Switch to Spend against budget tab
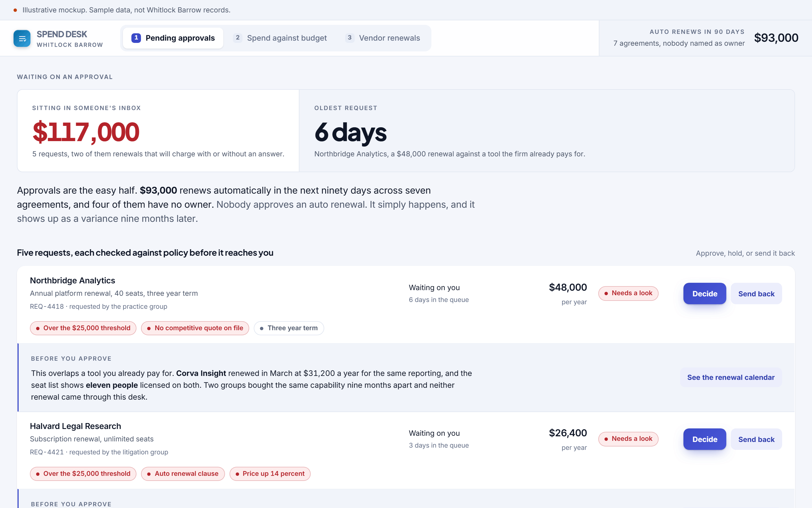812x508 pixels. (x=280, y=38)
